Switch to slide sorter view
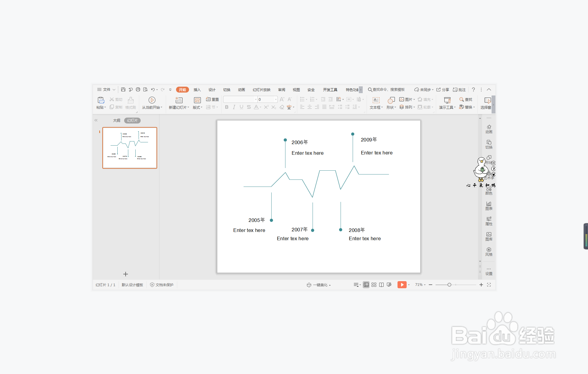 pyautogui.click(x=374, y=285)
